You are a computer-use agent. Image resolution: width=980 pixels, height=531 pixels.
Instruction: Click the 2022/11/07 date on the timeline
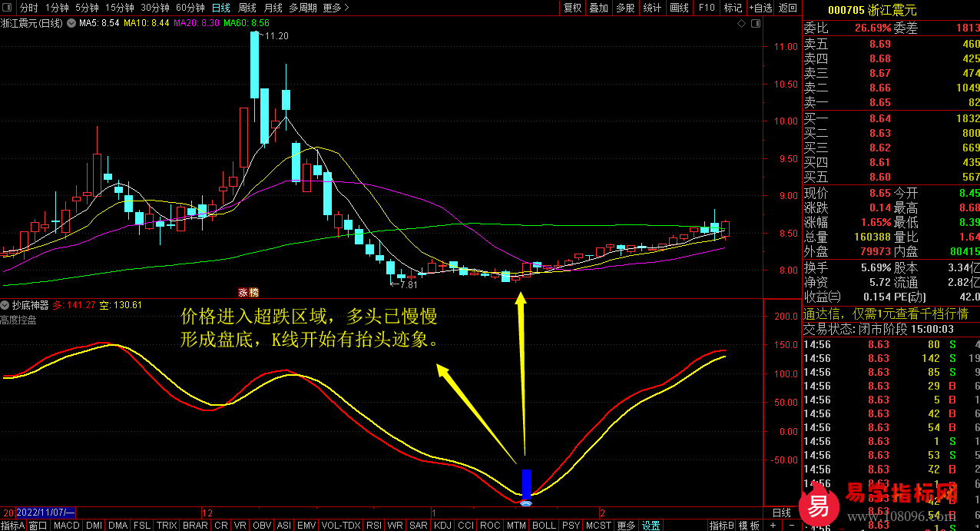pyautogui.click(x=45, y=512)
